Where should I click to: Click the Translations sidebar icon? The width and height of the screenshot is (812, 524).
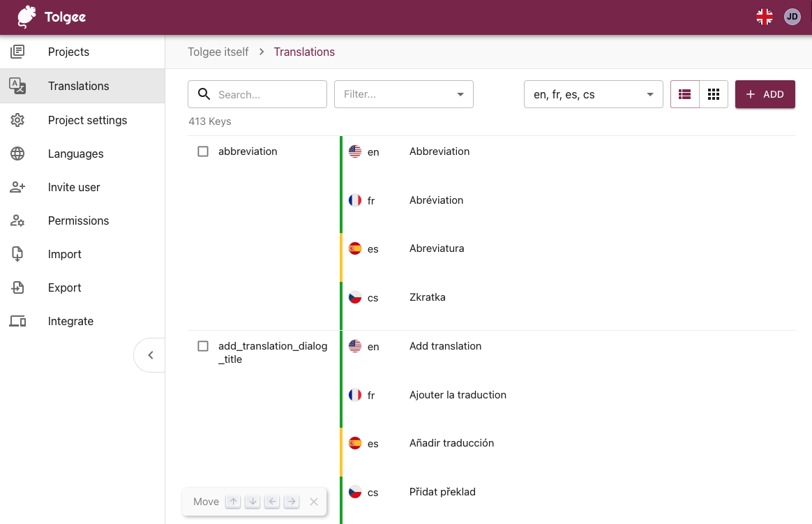[17, 86]
